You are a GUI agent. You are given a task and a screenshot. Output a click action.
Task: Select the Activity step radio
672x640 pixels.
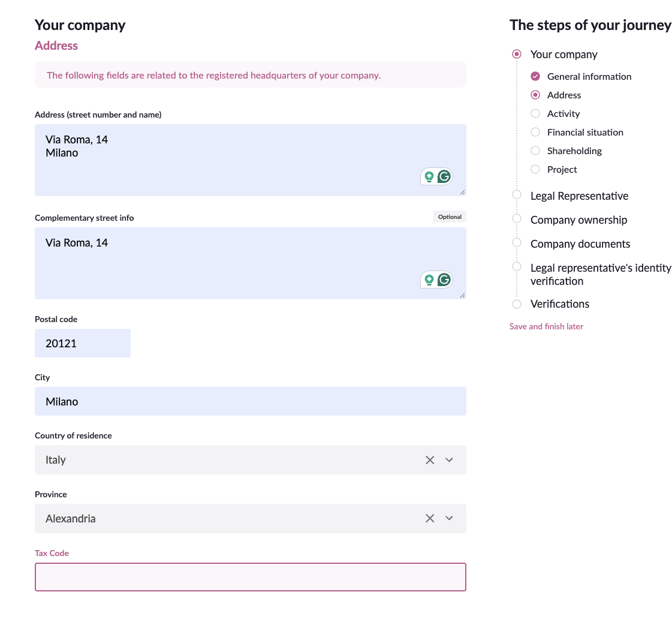(x=535, y=114)
